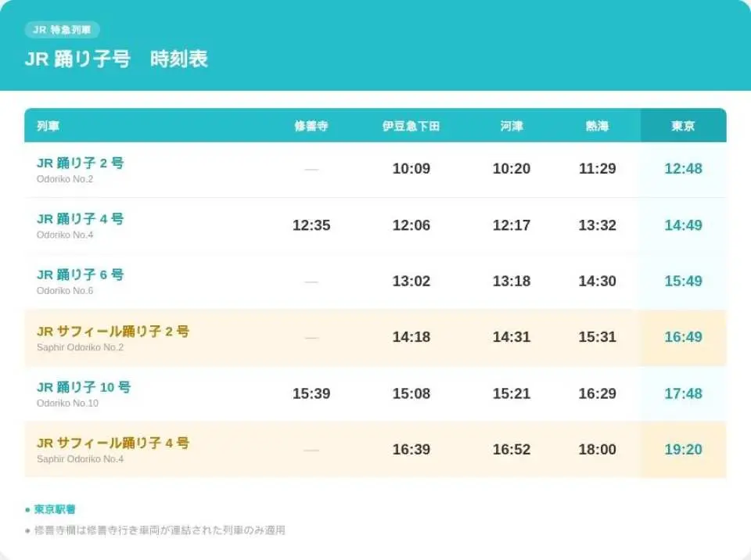This screenshot has height=560, width=751.
Task: Select the 伊豆急下田 column header
Action: (411, 126)
